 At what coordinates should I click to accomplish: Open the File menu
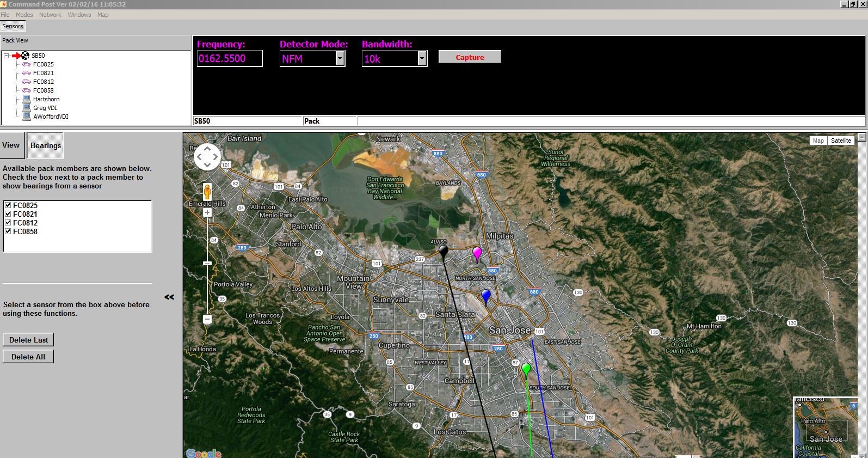[5, 15]
